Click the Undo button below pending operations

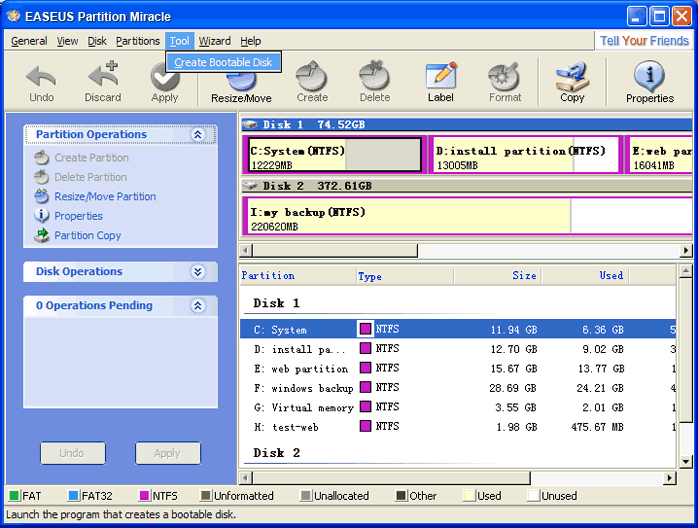[73, 453]
